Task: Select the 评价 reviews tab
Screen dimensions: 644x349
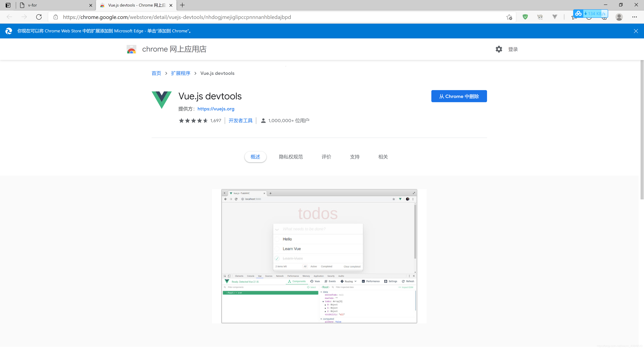Action: pos(326,157)
